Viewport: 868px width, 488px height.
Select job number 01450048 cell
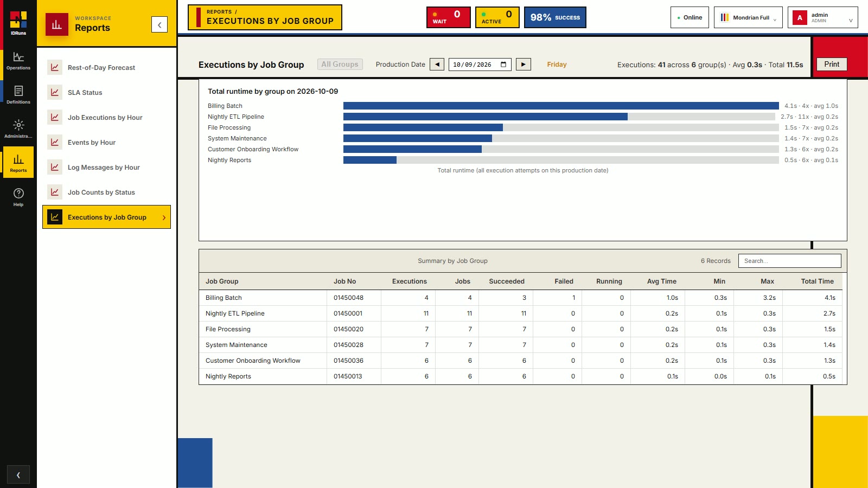click(354, 298)
